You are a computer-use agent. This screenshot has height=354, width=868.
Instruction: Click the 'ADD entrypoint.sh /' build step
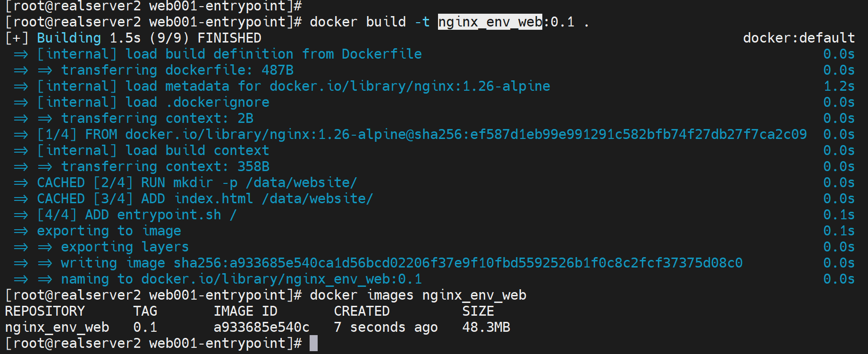click(x=160, y=215)
